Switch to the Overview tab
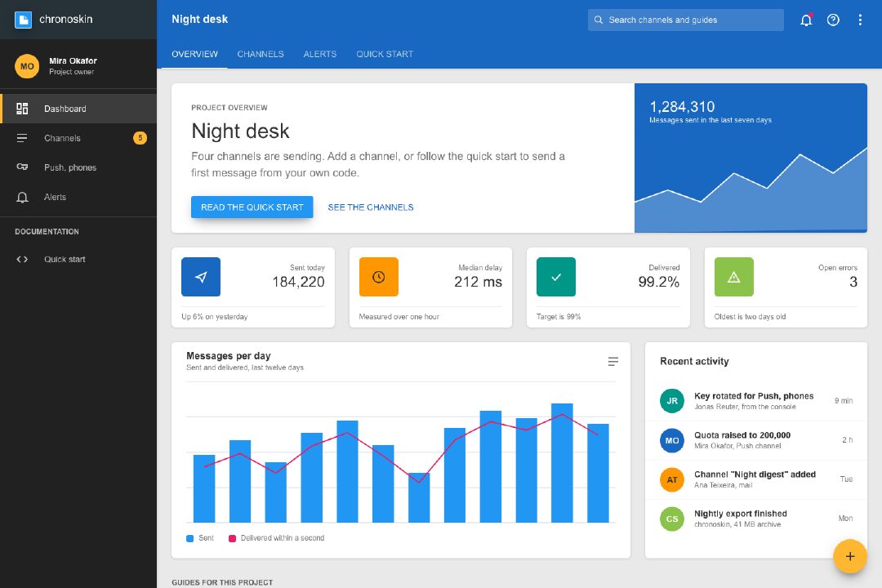 (194, 54)
